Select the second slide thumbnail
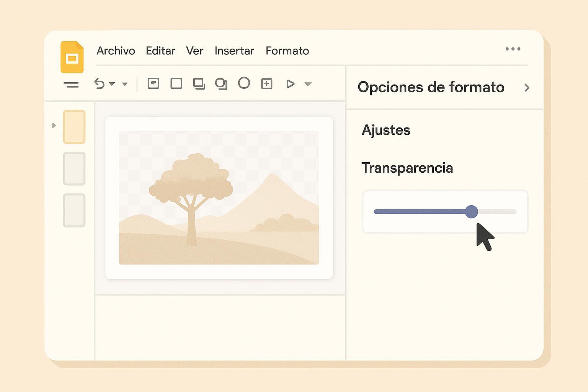 tap(74, 168)
